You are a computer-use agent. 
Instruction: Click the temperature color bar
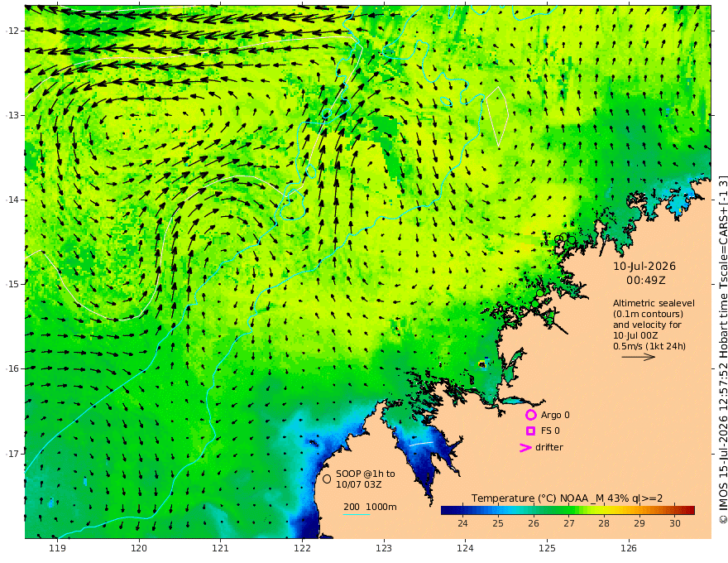(x=568, y=510)
